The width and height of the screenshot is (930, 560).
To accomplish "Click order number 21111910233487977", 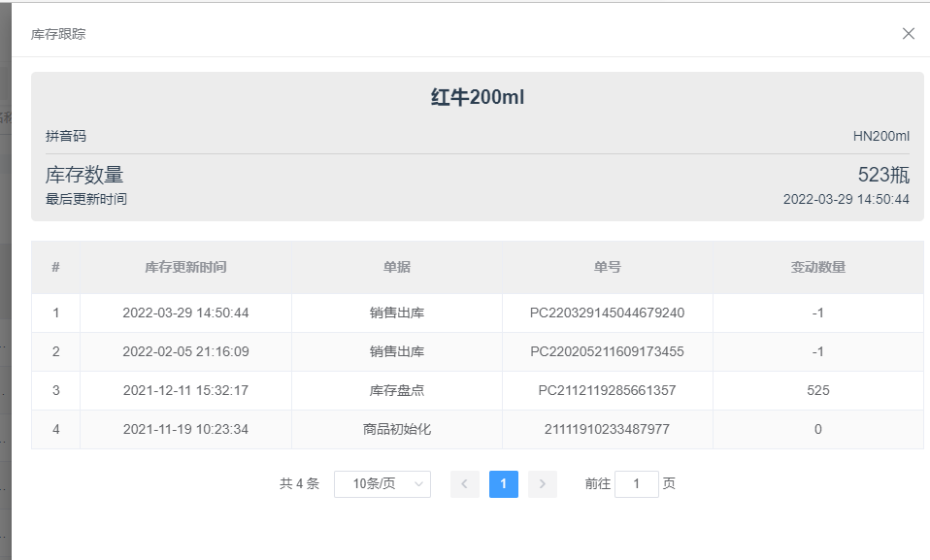I will pos(608,430).
